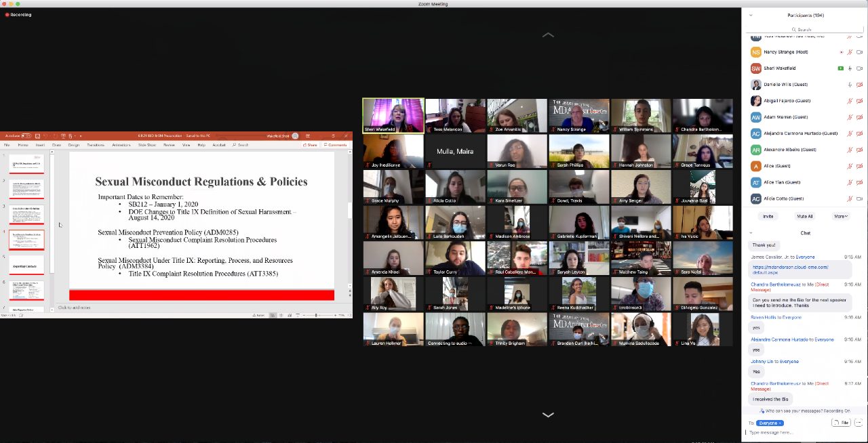Image resolution: width=868 pixels, height=443 pixels.
Task: Show the next page of video tiles
Action: point(548,415)
